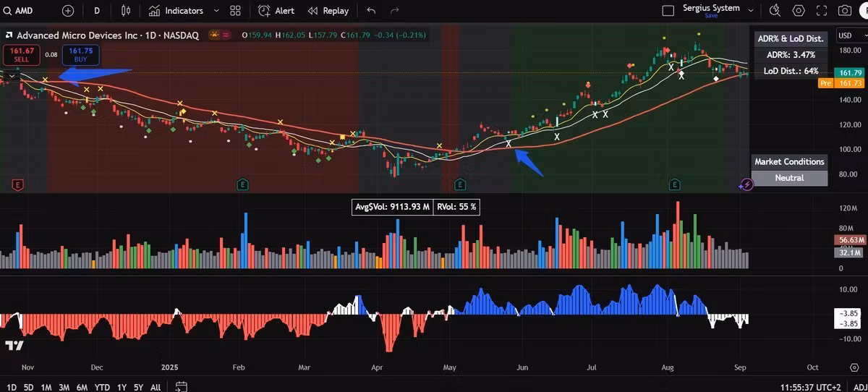
Task: Expand the Indicators favorites dropdown arrow
Action: (217, 11)
